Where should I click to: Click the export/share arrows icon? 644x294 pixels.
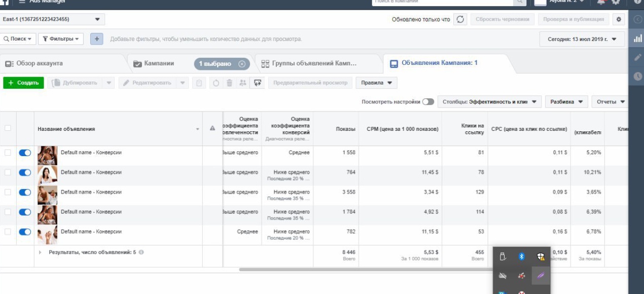(258, 83)
